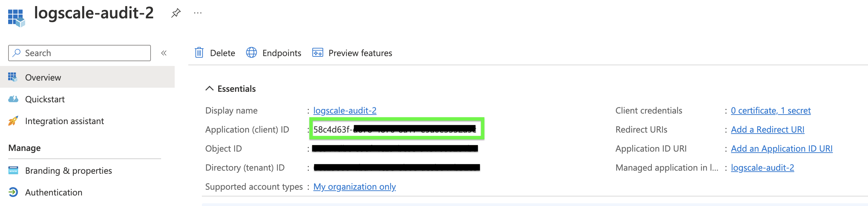
Task: Click the Application (client) ID value
Action: coord(394,130)
